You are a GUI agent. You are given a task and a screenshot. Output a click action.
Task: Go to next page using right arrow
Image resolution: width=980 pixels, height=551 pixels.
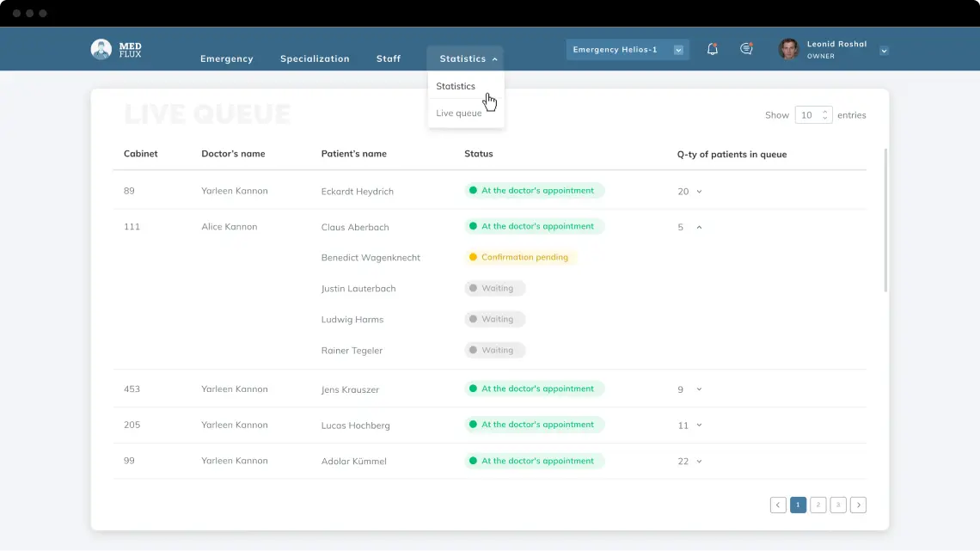click(858, 505)
